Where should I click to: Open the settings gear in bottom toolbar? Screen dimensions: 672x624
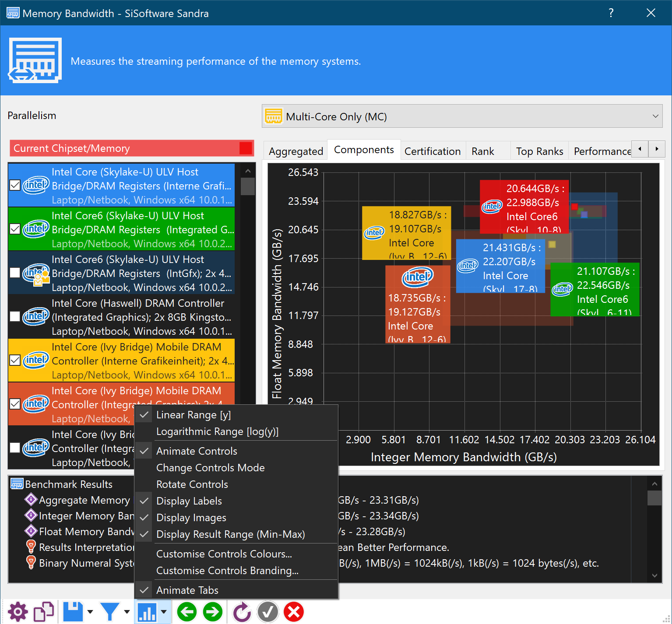pos(18,612)
